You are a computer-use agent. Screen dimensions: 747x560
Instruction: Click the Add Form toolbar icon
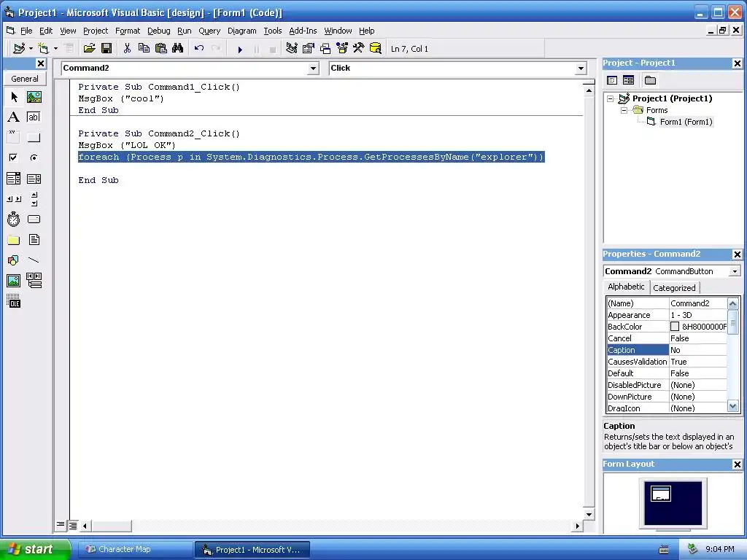[x=43, y=49]
